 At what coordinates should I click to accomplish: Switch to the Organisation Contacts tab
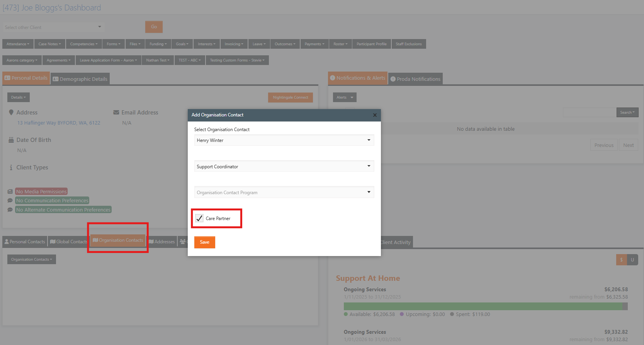pos(118,240)
